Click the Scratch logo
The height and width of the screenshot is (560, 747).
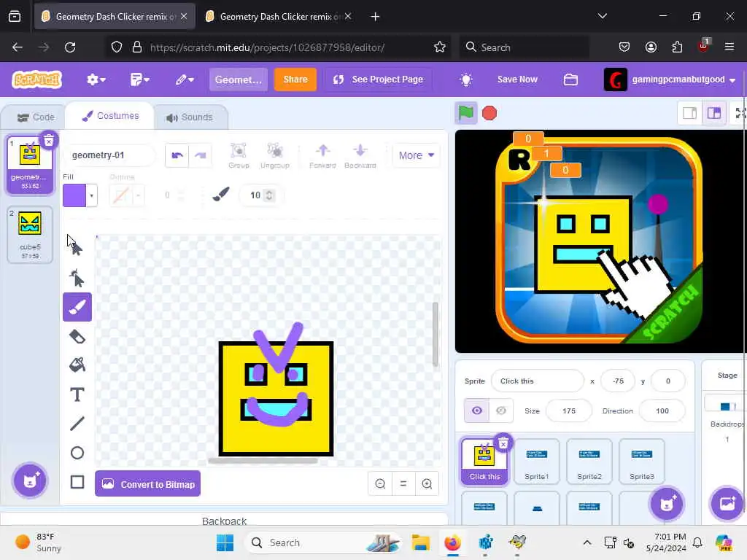37,79
